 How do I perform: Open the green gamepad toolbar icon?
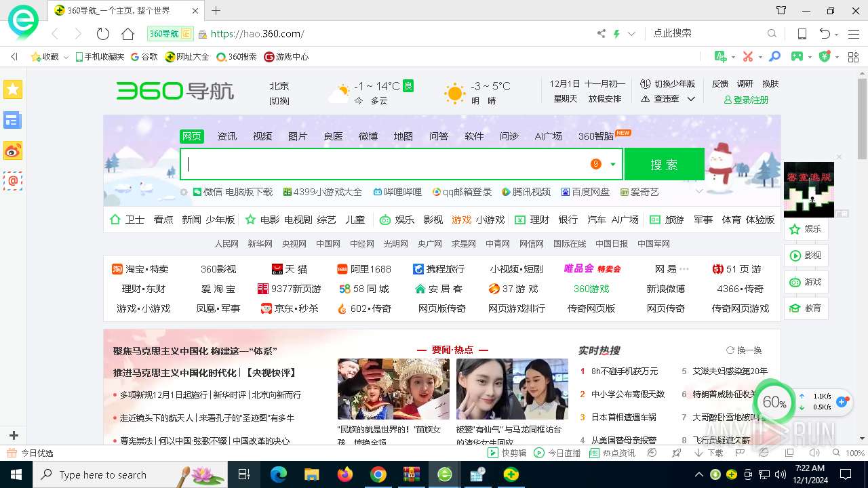point(797,57)
